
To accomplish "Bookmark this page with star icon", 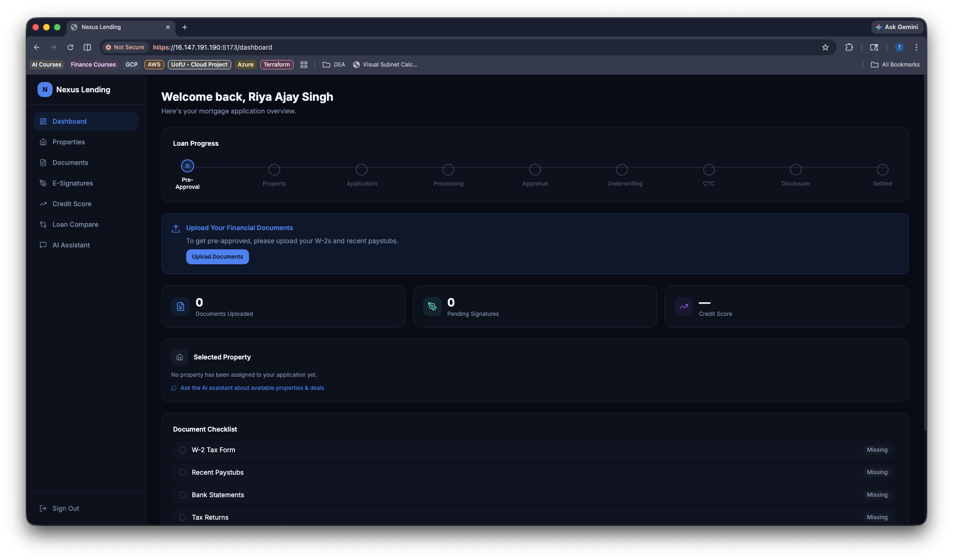I will coord(825,47).
